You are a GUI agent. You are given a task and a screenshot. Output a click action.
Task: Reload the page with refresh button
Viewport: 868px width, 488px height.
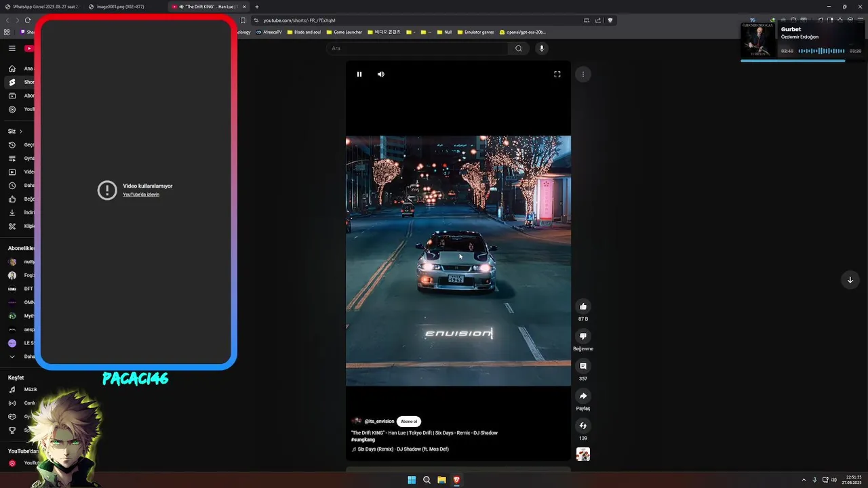pos(28,20)
